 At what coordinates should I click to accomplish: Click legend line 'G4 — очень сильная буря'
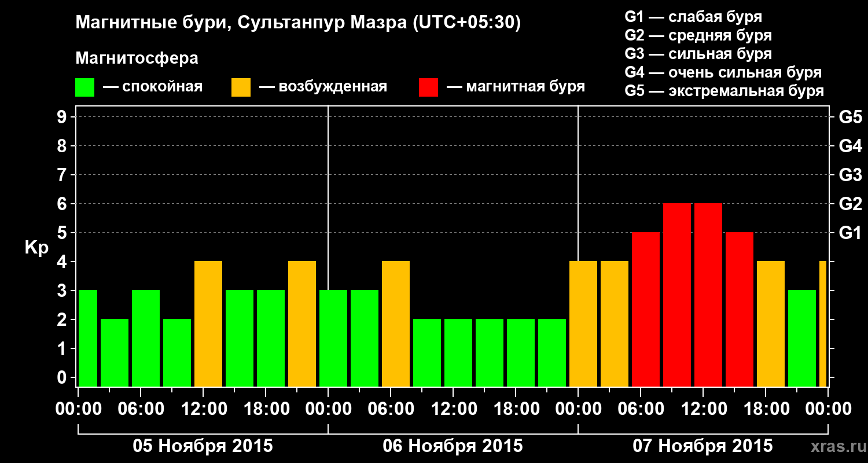pos(723,72)
